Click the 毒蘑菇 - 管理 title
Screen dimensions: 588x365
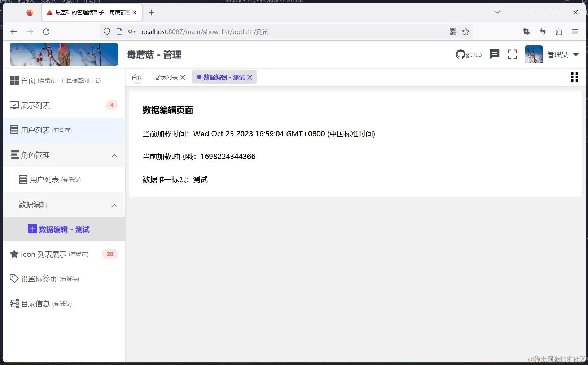[x=154, y=55]
